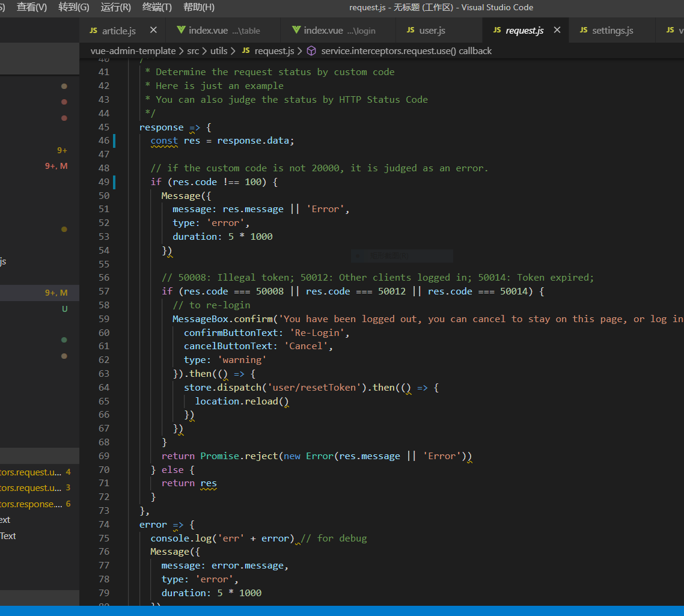684x616 pixels.
Task: Open the 运行(R) menu
Action: (x=115, y=7)
